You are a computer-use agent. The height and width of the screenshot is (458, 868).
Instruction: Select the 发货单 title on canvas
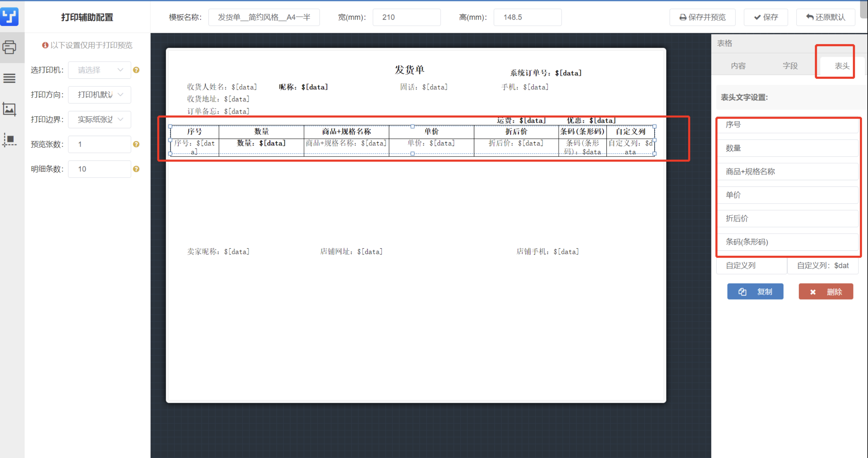pyautogui.click(x=409, y=70)
